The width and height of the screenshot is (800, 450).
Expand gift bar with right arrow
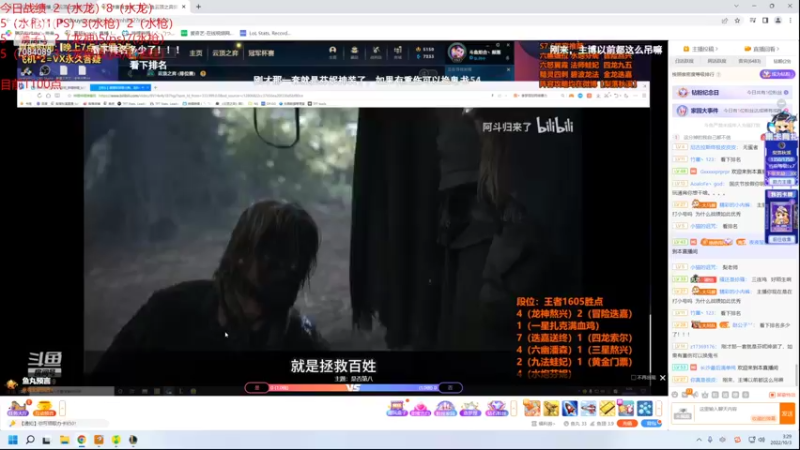[x=659, y=408]
